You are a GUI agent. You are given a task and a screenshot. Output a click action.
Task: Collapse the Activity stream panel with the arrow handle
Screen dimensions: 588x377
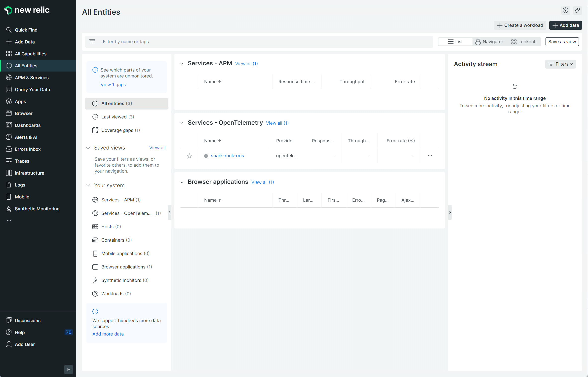coord(450,212)
